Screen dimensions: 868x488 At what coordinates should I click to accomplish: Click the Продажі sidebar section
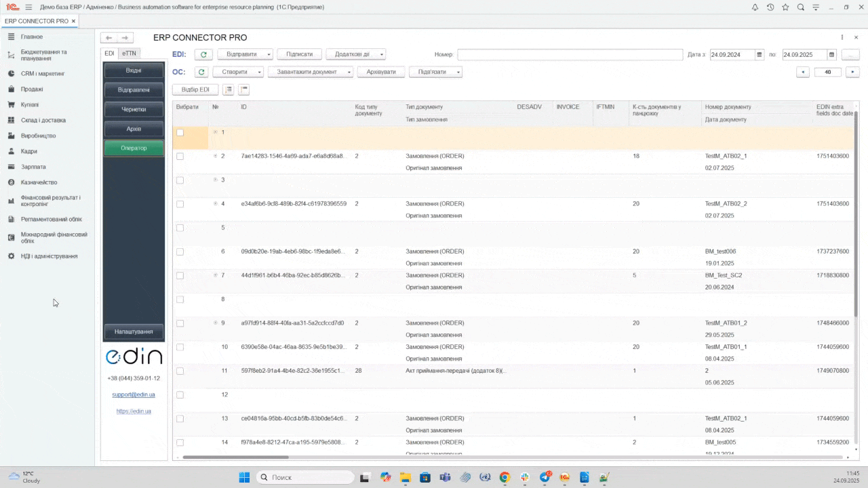pyautogui.click(x=32, y=89)
